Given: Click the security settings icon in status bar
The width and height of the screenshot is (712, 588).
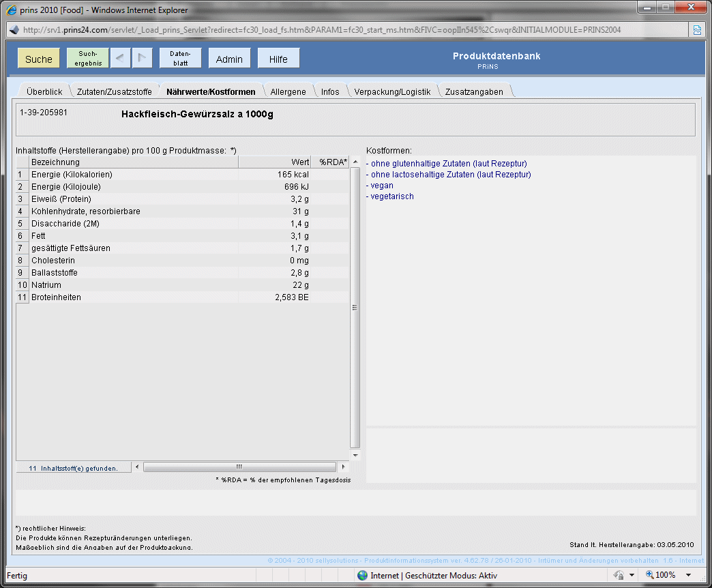Looking at the screenshot, I should click(x=619, y=575).
